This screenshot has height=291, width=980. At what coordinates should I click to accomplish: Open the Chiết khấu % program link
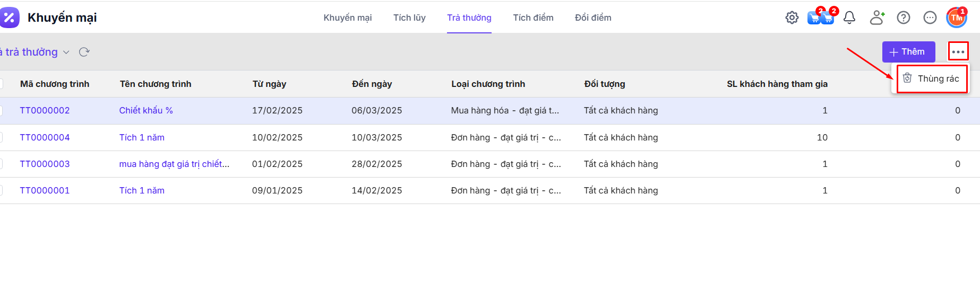[x=146, y=110]
